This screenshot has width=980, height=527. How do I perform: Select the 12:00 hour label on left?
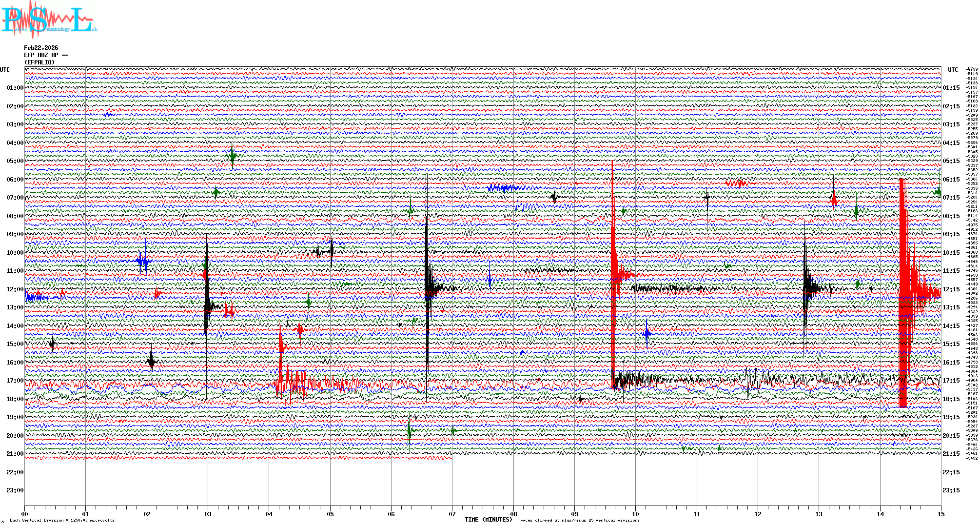click(15, 289)
